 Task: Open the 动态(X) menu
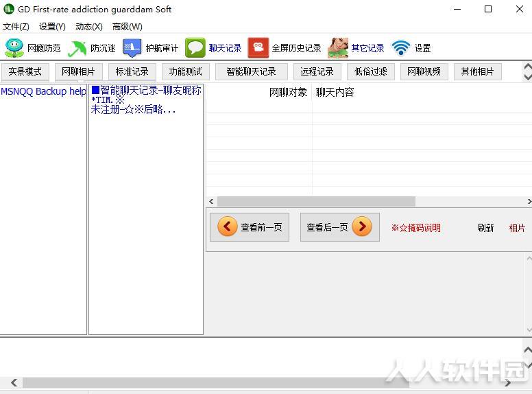point(89,27)
